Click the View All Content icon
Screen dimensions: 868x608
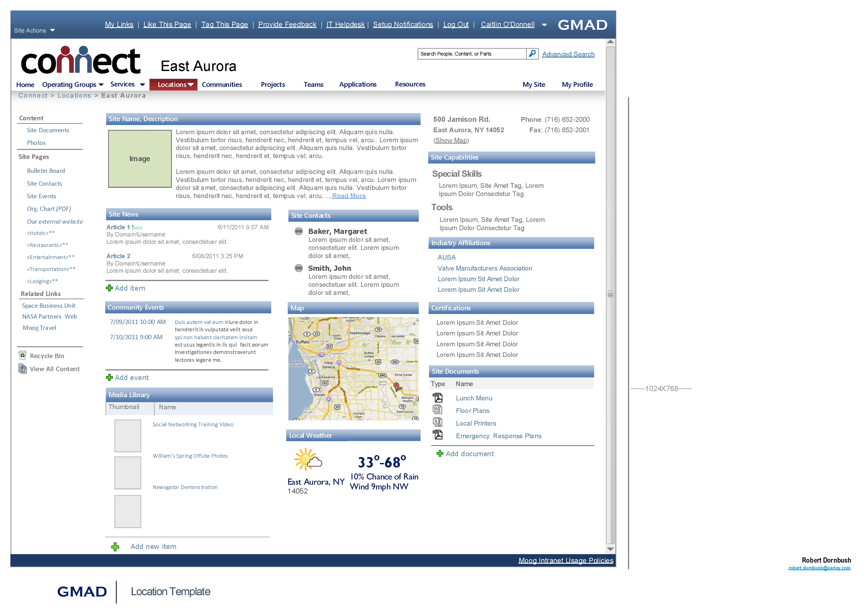[x=23, y=368]
